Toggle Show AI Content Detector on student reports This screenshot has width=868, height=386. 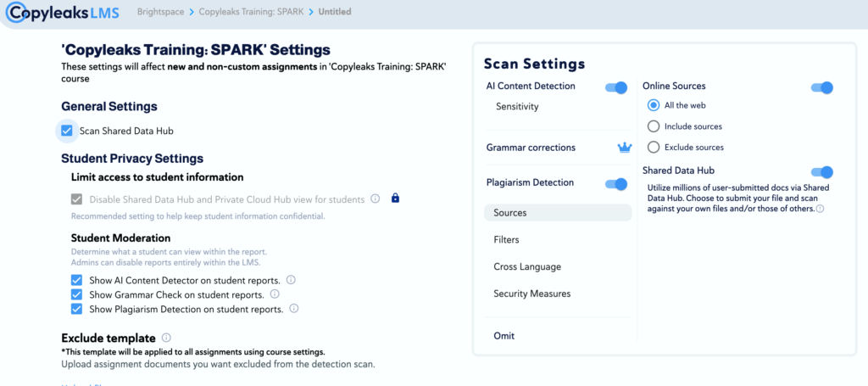[x=77, y=281]
